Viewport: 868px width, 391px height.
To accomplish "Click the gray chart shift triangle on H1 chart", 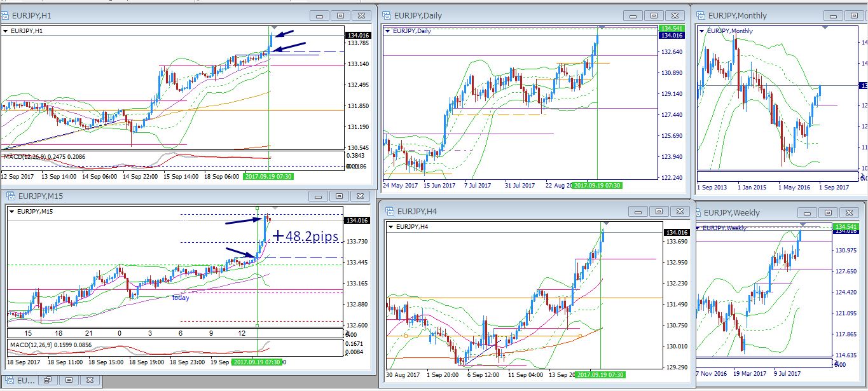I will [x=273, y=28].
